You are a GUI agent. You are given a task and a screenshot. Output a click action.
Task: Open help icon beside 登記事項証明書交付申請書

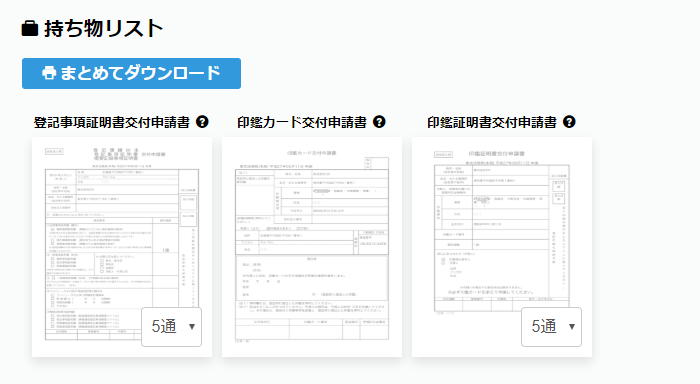point(202,121)
